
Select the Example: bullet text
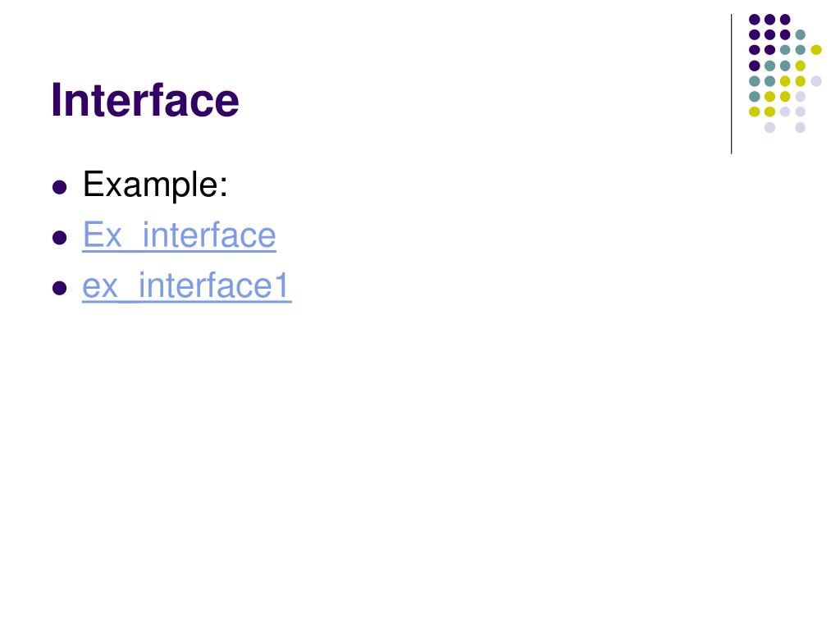click(x=155, y=185)
